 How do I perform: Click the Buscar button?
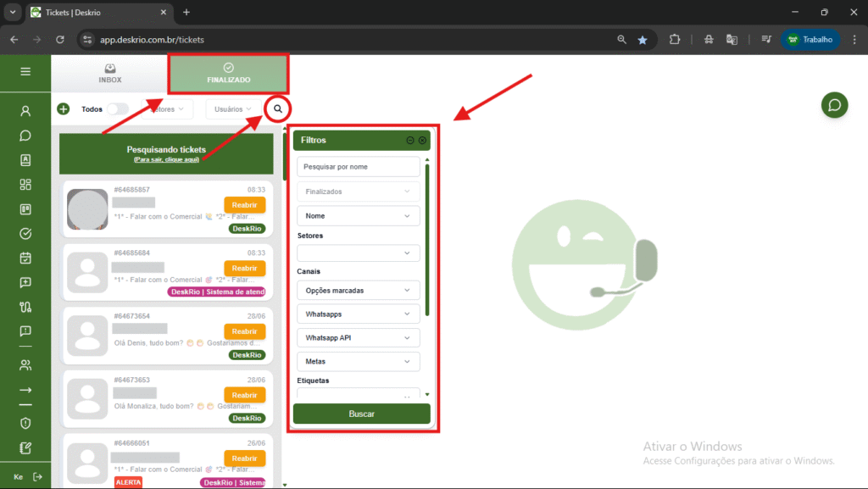pyautogui.click(x=361, y=414)
